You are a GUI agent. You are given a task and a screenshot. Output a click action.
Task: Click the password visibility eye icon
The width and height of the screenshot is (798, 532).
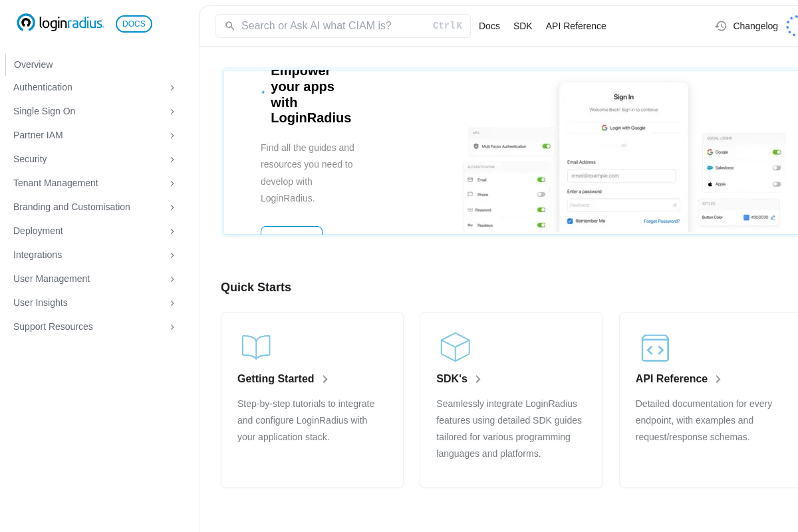pyautogui.click(x=675, y=205)
